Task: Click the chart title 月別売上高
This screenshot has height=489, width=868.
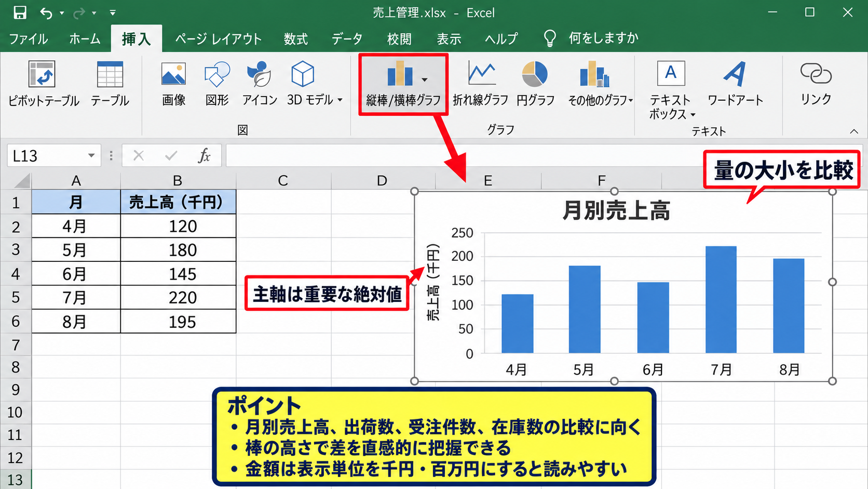Action: pyautogui.click(x=616, y=210)
